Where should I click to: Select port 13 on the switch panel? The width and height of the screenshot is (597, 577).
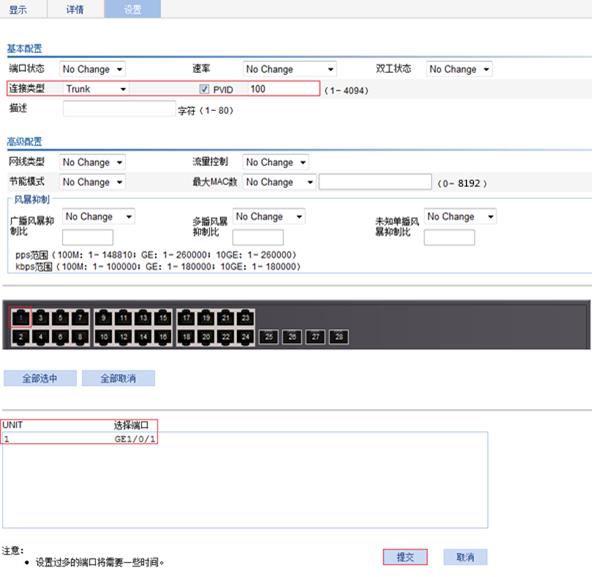point(143,318)
